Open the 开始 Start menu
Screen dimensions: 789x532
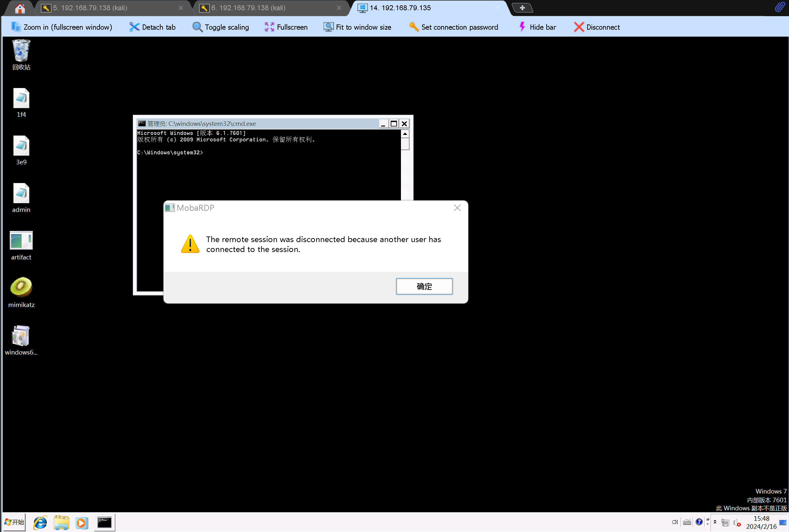pos(14,522)
